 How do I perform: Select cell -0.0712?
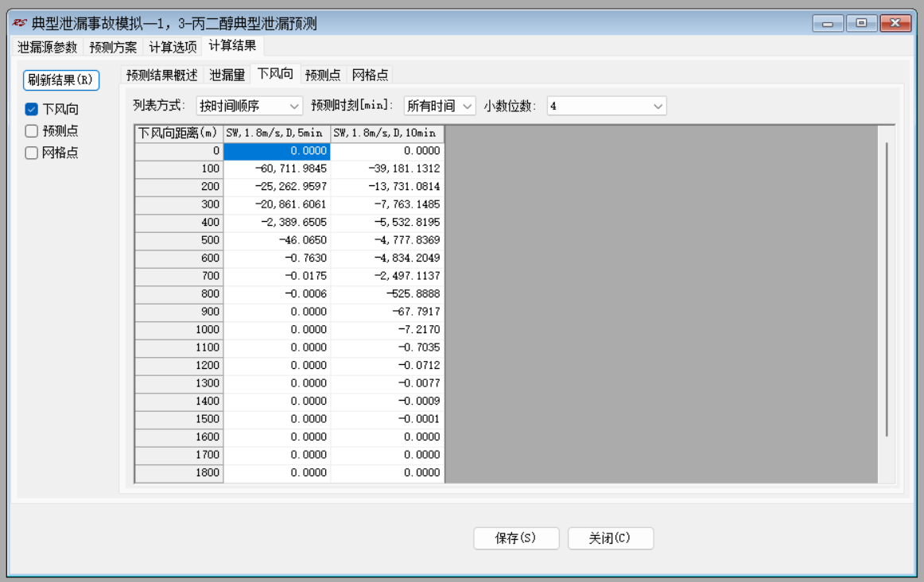tap(387, 365)
